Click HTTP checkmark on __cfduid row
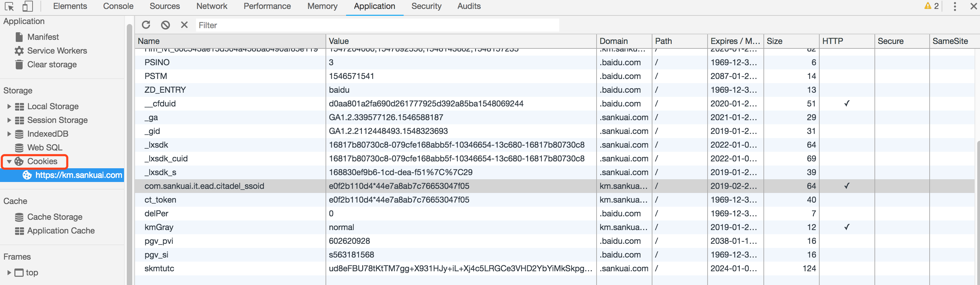The width and height of the screenshot is (980, 285). pyautogui.click(x=846, y=104)
